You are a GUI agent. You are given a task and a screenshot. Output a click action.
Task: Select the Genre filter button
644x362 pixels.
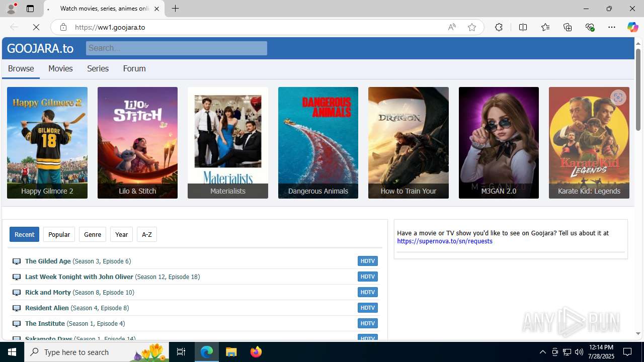coord(93,234)
